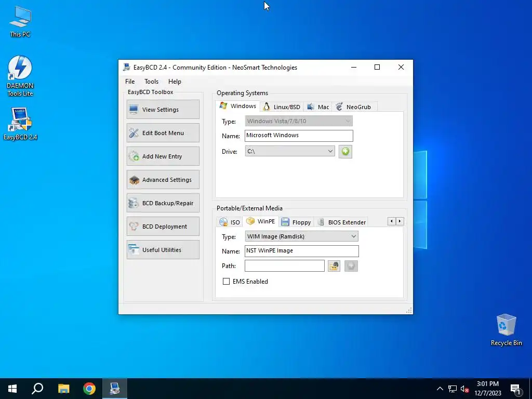This screenshot has height=399, width=532.
Task: Open Useful Utilities section
Action: point(163,250)
